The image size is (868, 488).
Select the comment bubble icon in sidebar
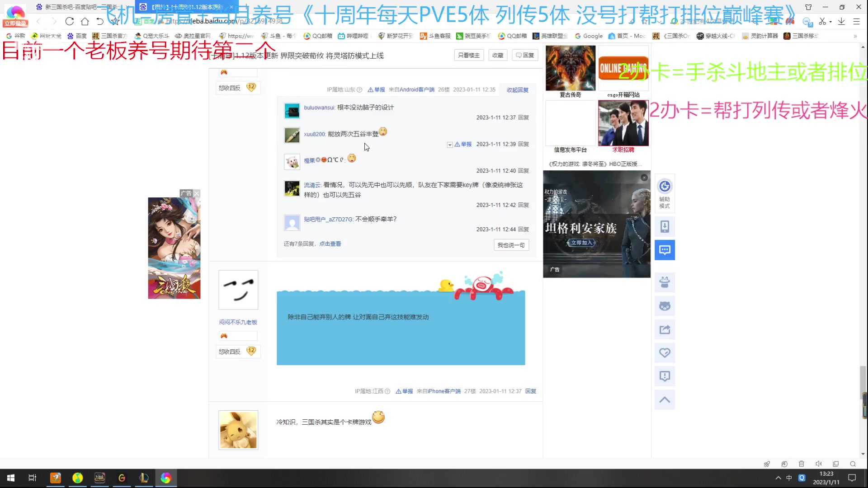click(x=665, y=250)
